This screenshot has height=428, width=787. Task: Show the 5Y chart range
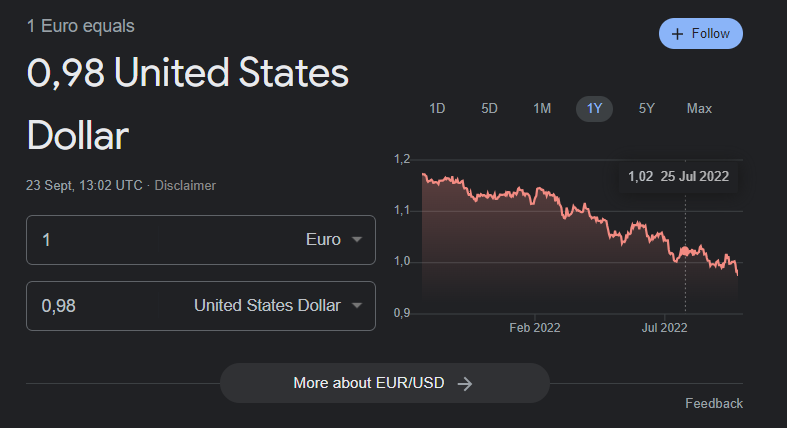coord(646,108)
